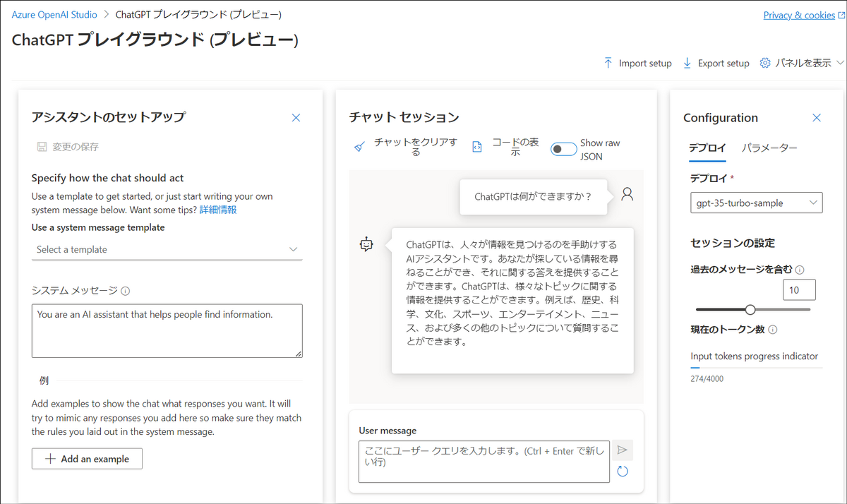
Task: Click the input tokens progress bar
Action: [x=757, y=367]
